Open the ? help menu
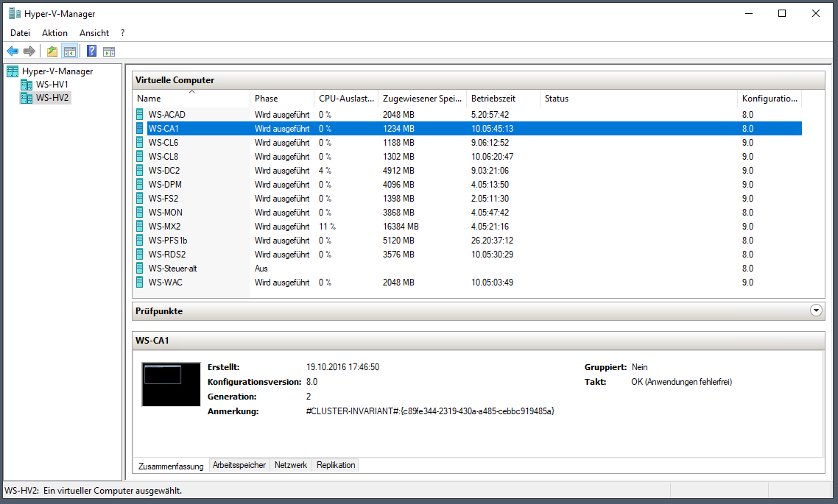Viewport: 838px width, 504px height. 122,33
